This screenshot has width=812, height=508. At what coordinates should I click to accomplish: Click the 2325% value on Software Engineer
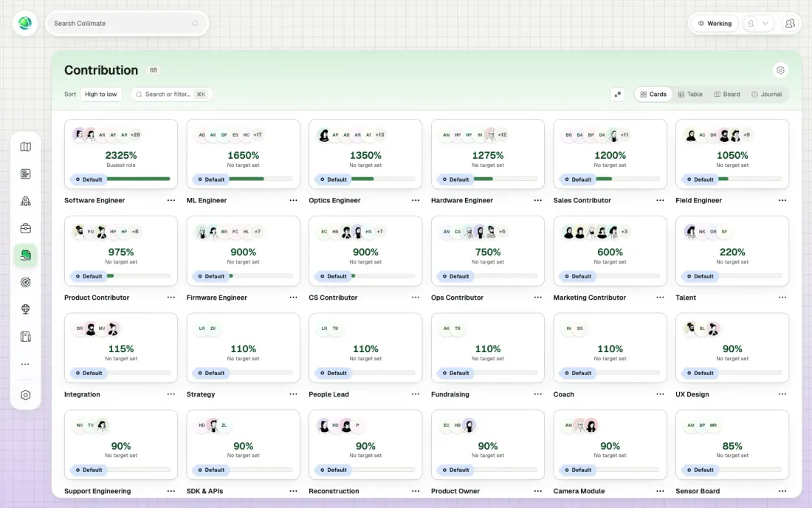(121, 155)
